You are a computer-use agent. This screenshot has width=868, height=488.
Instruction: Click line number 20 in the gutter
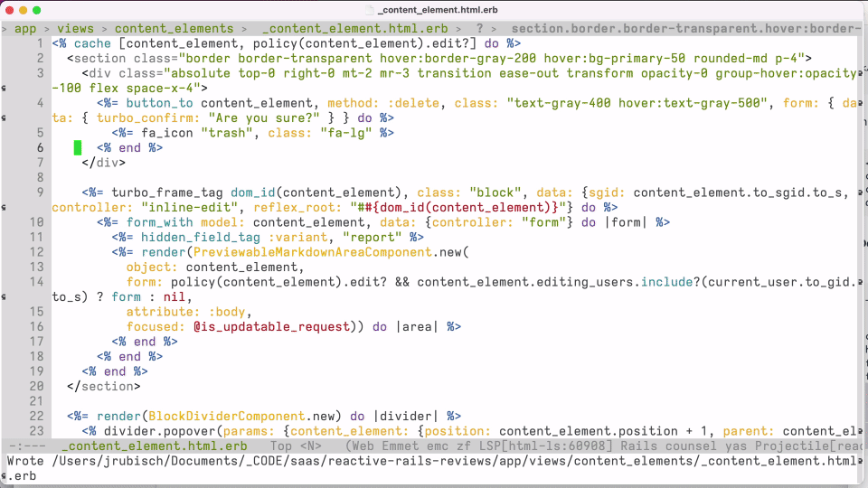point(36,386)
